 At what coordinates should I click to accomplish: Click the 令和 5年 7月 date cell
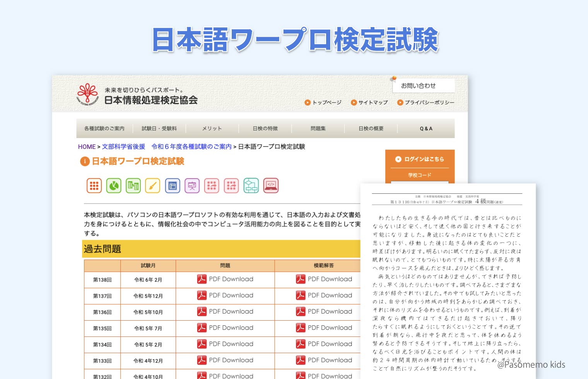148,328
